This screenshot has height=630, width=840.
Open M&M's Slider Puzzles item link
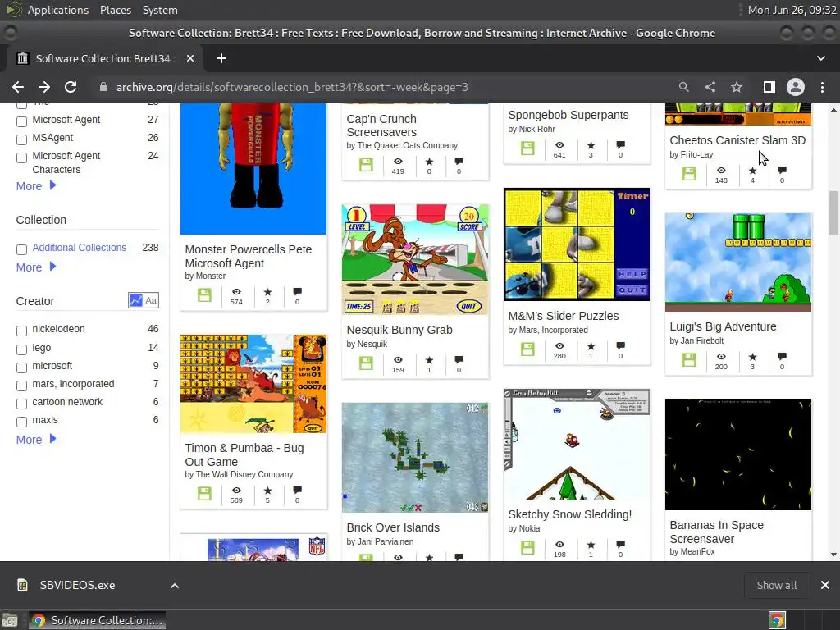[x=563, y=316]
